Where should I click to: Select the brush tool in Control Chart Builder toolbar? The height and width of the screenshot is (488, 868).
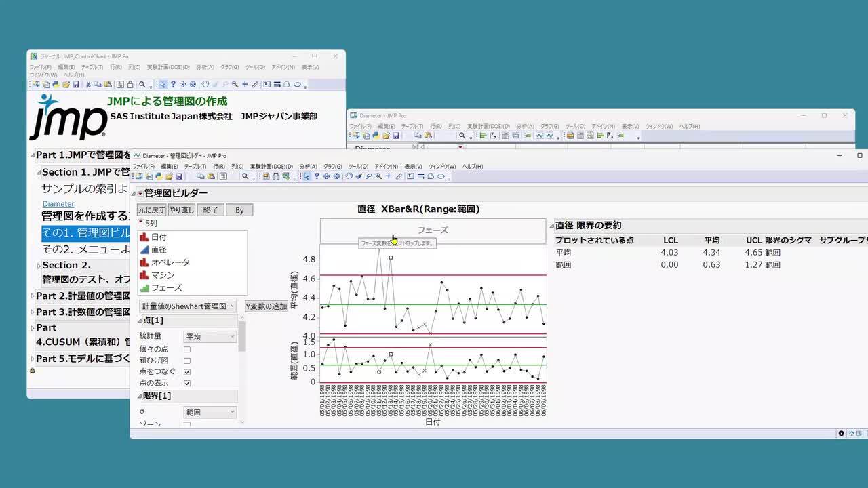[359, 176]
